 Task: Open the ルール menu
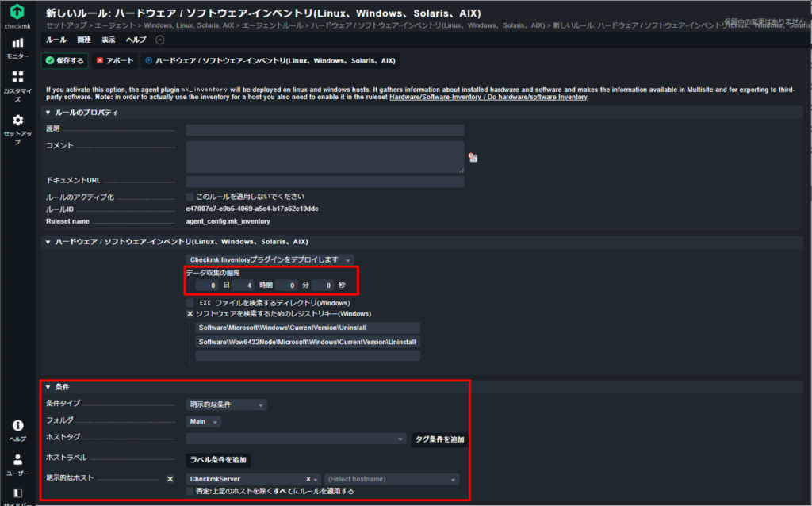coord(56,40)
